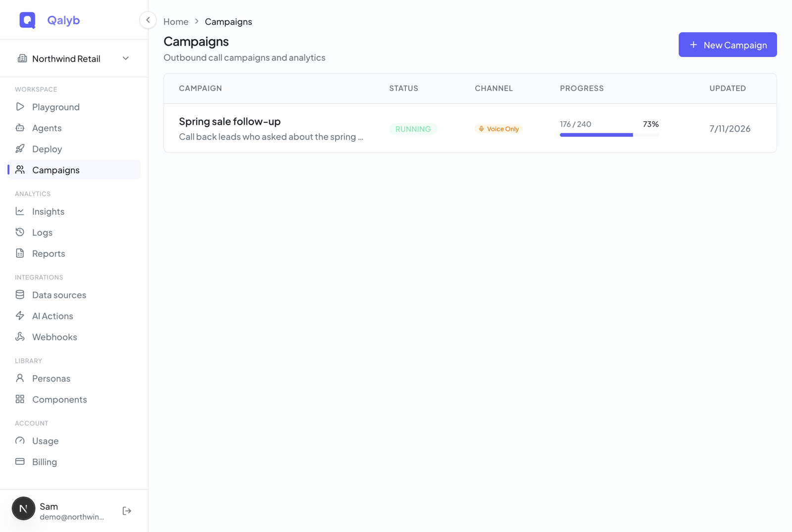The width and height of the screenshot is (792, 532).
Task: Click the Components grid icon
Action: [20, 399]
